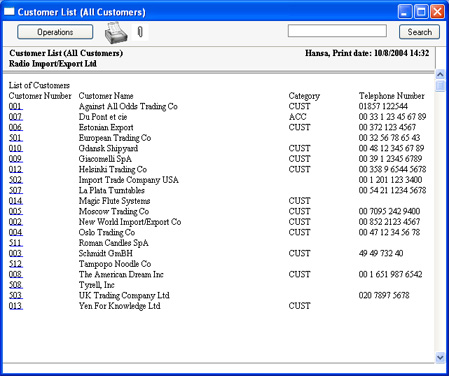449x376 pixels.
Task: Open customer number 002 link
Action: (x=16, y=222)
